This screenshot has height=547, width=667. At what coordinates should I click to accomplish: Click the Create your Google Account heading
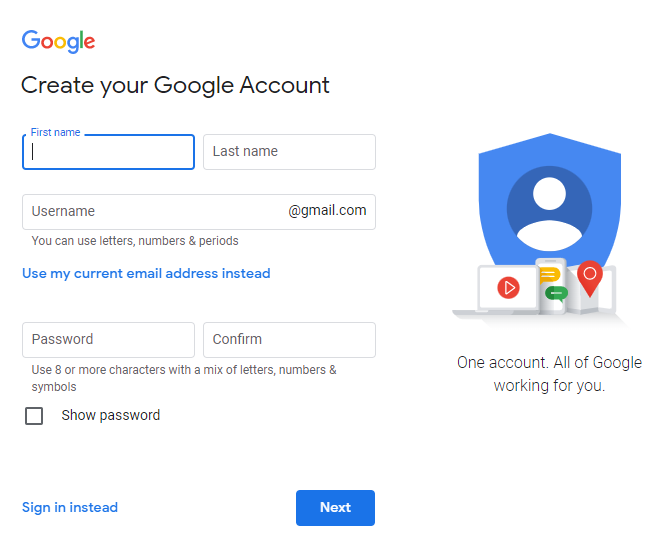[x=175, y=85]
